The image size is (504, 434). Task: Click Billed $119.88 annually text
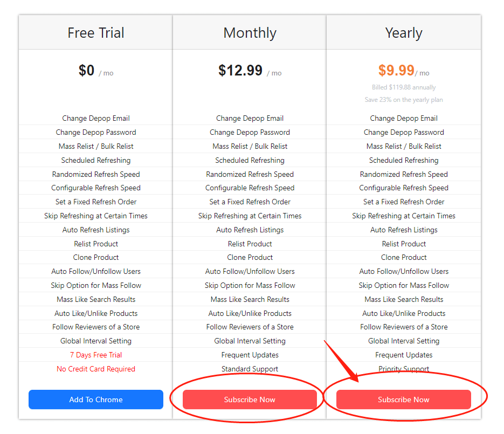click(x=403, y=87)
